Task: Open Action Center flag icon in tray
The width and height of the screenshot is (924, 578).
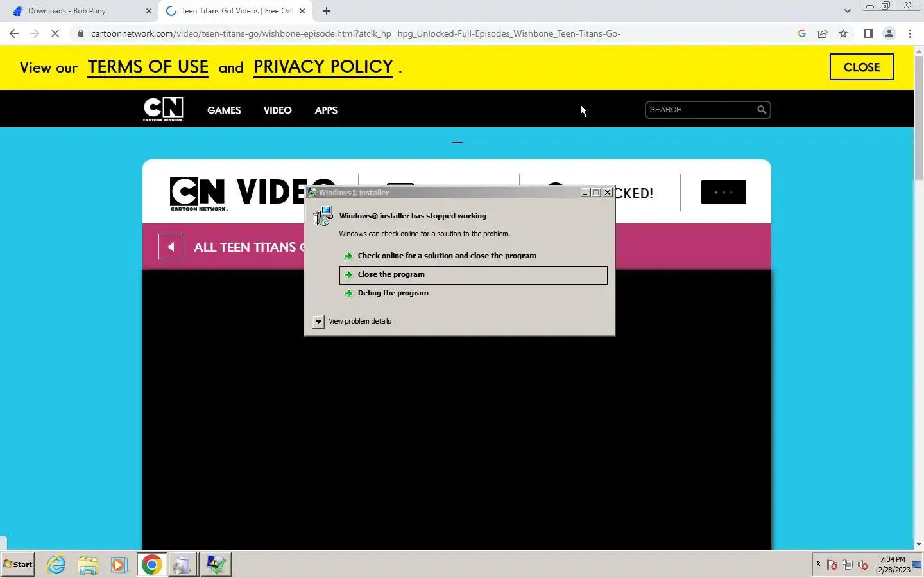Action: click(x=832, y=565)
